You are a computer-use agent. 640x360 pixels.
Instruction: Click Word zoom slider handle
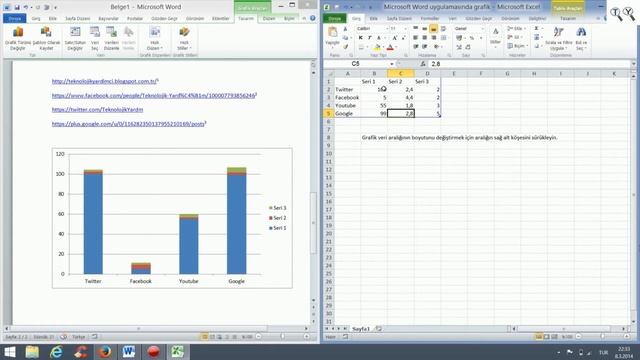(x=282, y=337)
